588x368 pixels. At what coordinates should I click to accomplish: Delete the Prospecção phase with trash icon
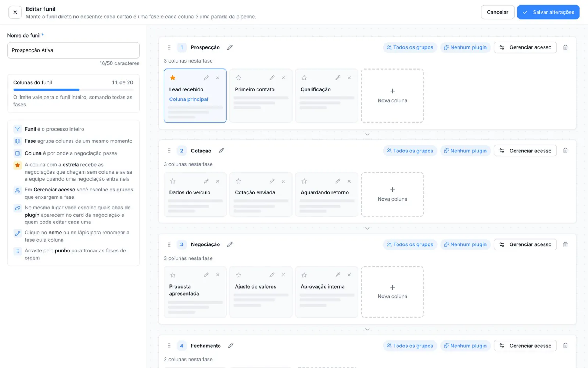(566, 47)
